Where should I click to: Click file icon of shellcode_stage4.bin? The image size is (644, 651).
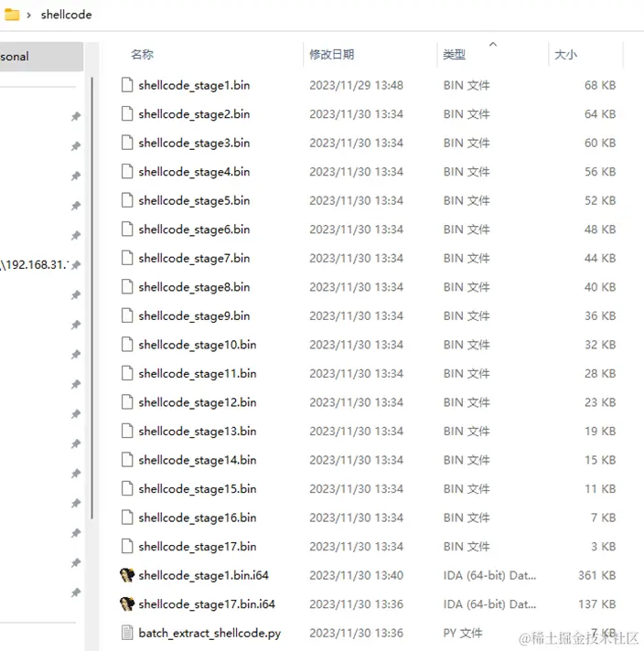click(x=127, y=171)
